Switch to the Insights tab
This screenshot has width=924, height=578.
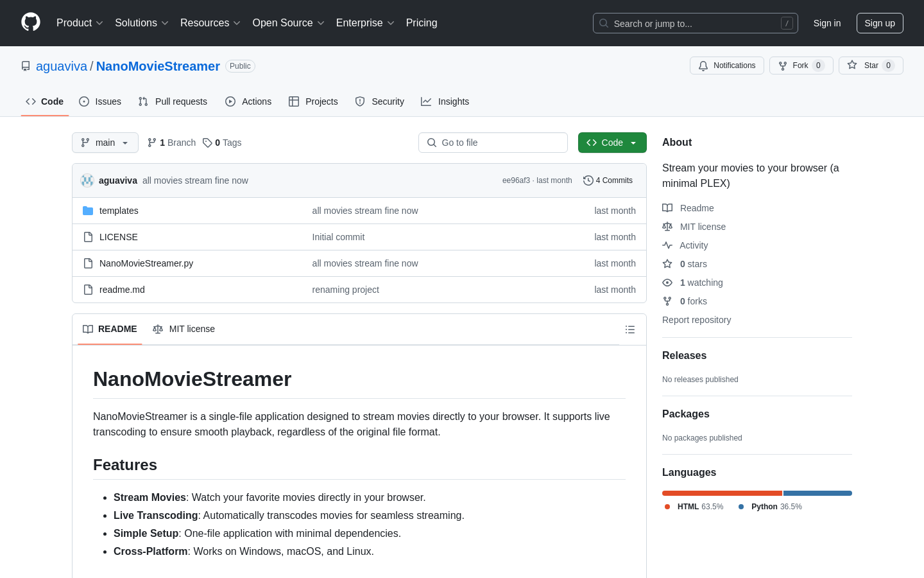445,101
